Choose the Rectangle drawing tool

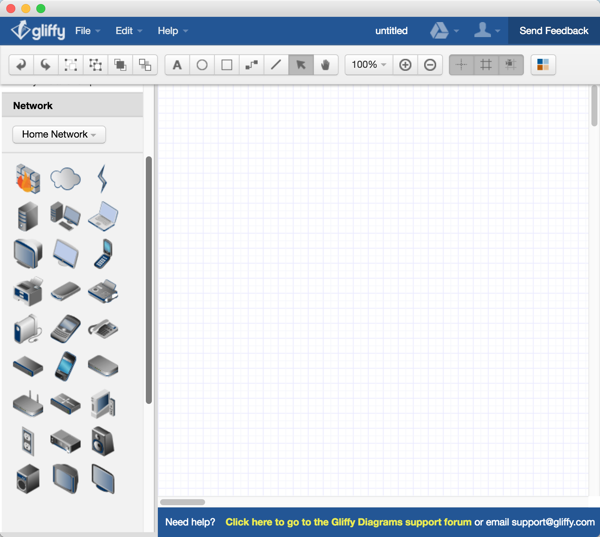[x=227, y=65]
